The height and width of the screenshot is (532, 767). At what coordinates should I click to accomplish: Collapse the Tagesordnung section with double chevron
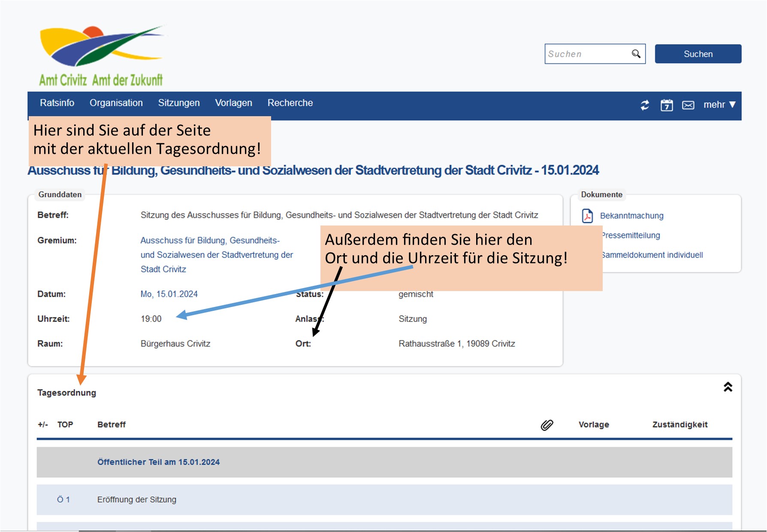tap(728, 387)
